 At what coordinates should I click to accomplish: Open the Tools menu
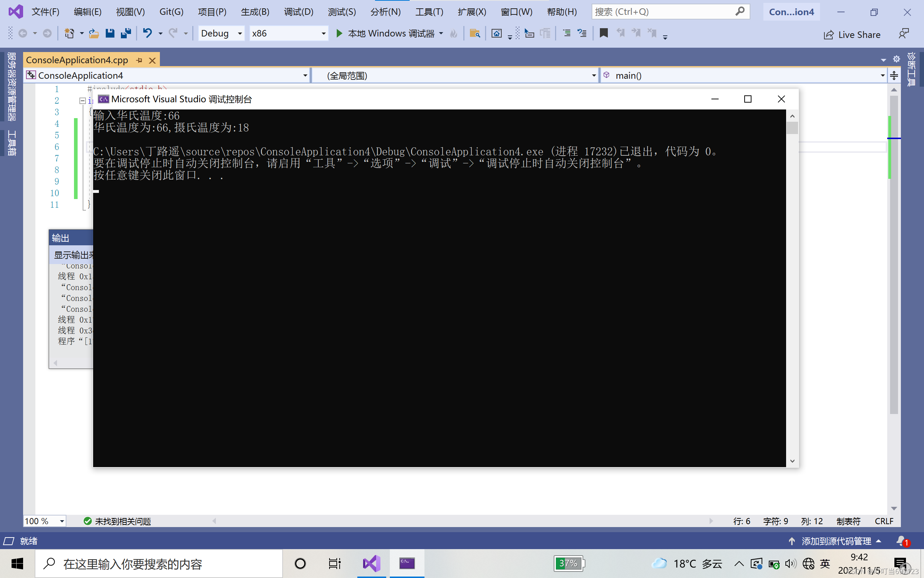[x=430, y=12]
